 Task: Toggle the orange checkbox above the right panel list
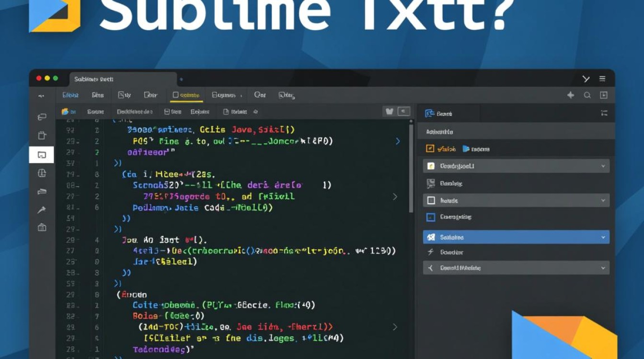430,149
